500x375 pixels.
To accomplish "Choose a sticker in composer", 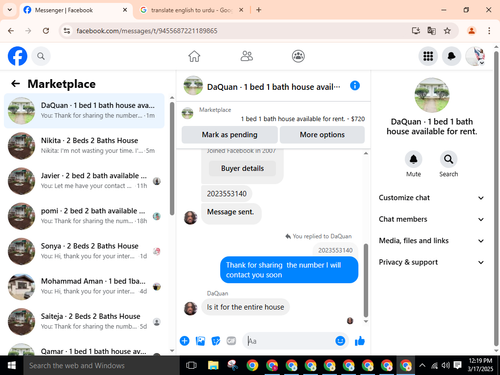I will tap(216, 341).
